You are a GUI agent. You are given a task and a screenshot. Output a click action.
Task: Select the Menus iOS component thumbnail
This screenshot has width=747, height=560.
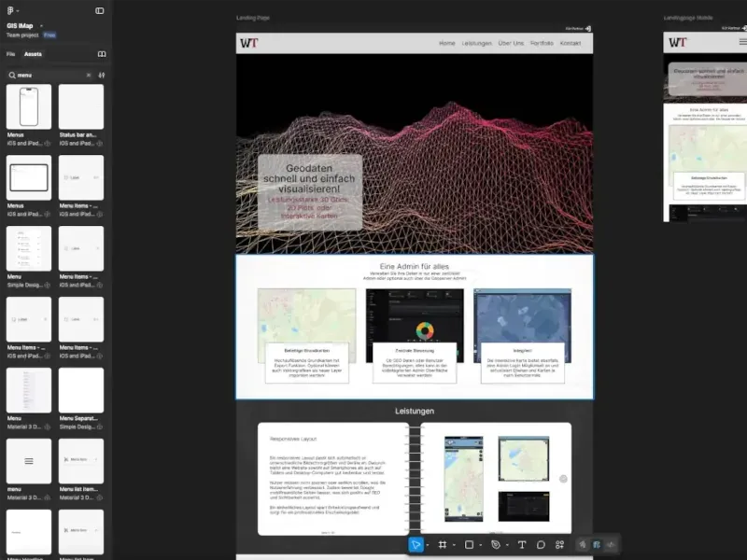pyautogui.click(x=28, y=105)
